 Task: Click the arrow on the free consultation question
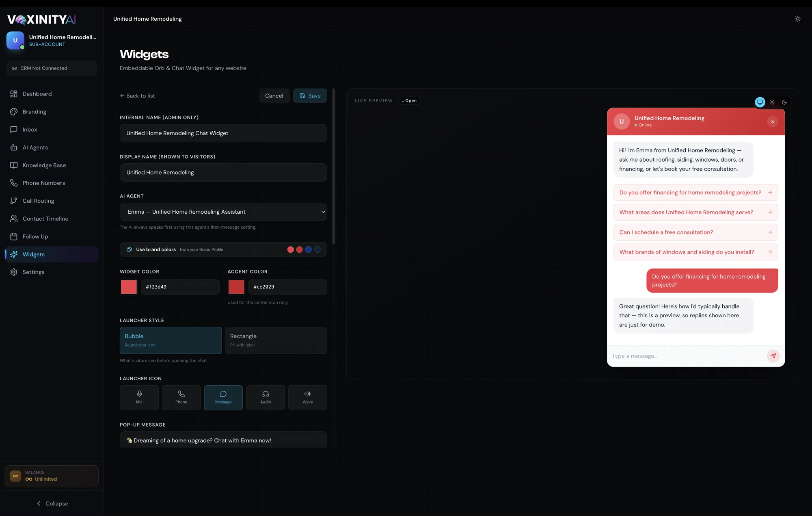769,232
